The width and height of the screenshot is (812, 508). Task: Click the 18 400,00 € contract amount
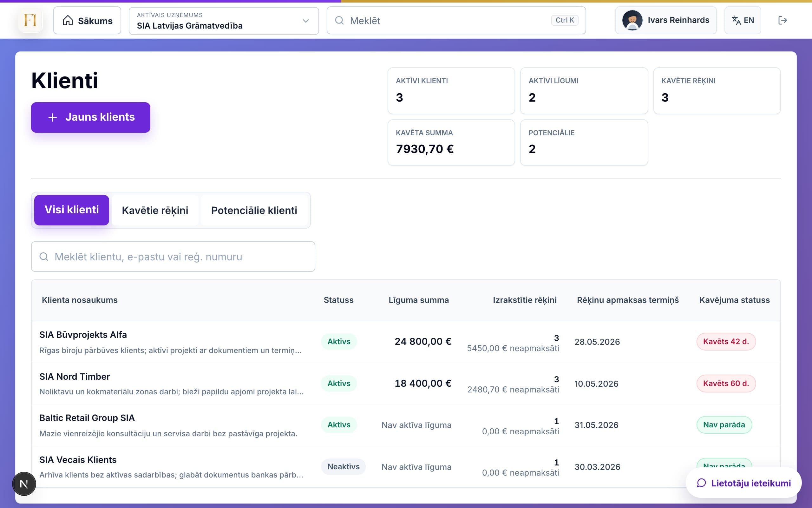[x=423, y=384]
